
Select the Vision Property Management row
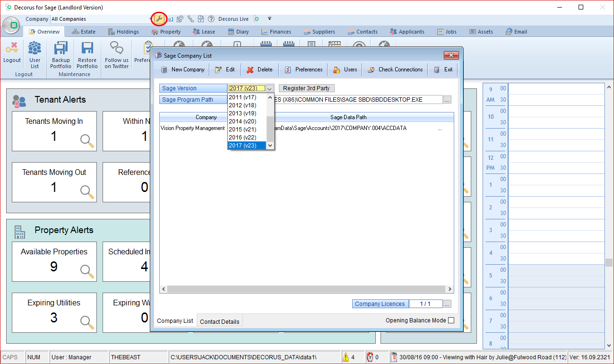click(x=307, y=128)
